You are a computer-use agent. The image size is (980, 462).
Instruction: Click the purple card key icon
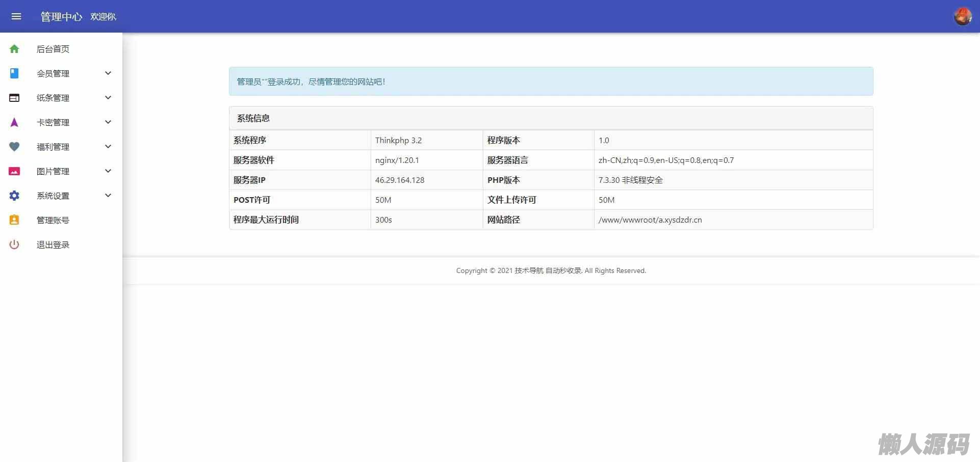(x=14, y=122)
